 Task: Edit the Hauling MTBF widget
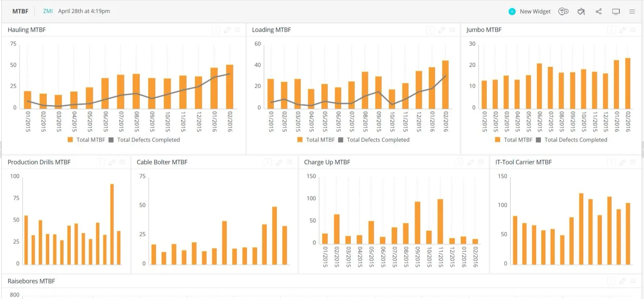pos(227,30)
